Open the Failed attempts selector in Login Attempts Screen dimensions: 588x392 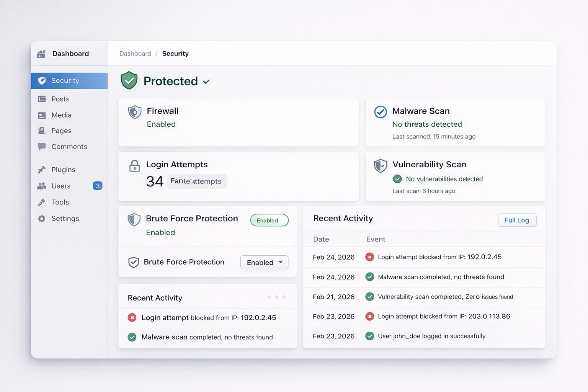[197, 181]
